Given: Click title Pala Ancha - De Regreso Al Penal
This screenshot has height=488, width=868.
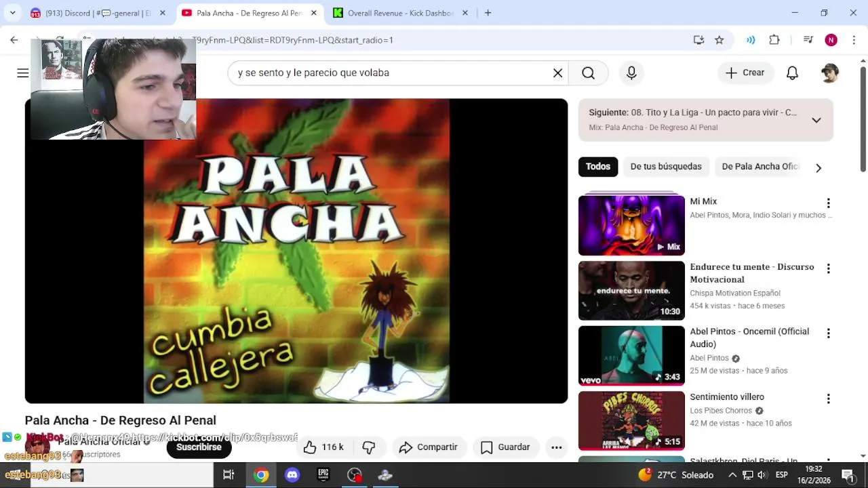Looking at the screenshot, I should [x=121, y=420].
